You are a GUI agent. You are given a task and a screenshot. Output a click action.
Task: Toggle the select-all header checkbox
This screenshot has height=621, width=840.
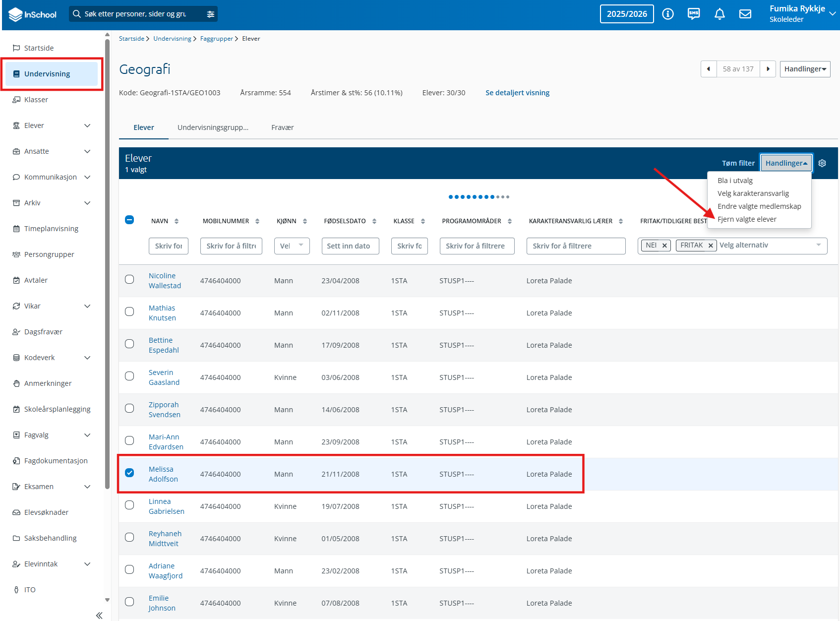(129, 220)
